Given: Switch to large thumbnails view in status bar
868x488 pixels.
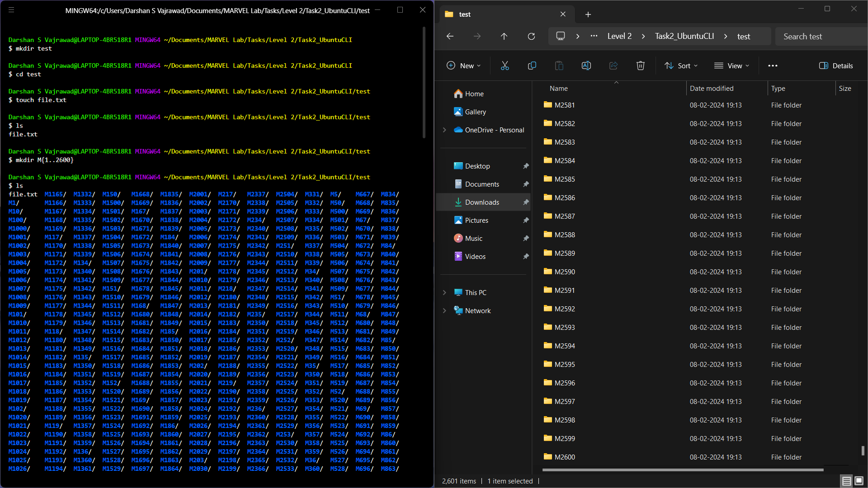Looking at the screenshot, I should [x=859, y=481].
